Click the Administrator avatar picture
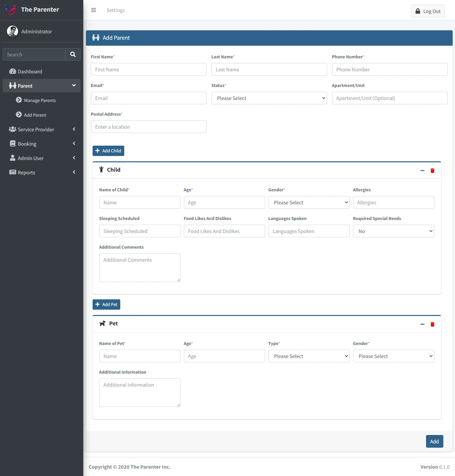Image resolution: width=455 pixels, height=476 pixels. (x=12, y=31)
